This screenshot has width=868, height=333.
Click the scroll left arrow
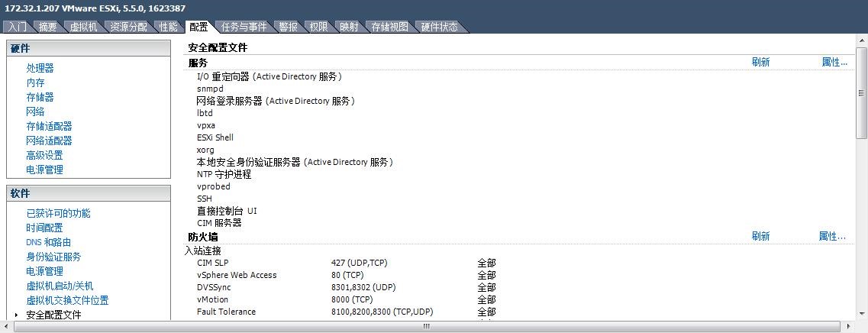tap(8, 326)
